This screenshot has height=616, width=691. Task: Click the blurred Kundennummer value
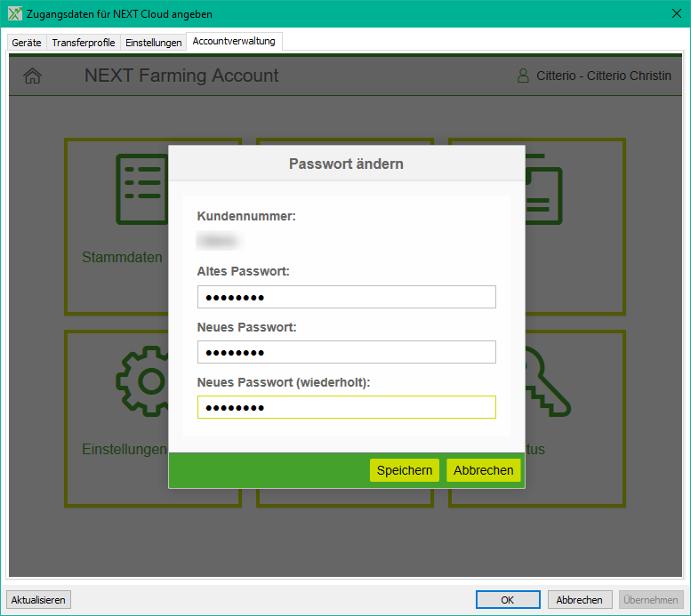(x=218, y=241)
